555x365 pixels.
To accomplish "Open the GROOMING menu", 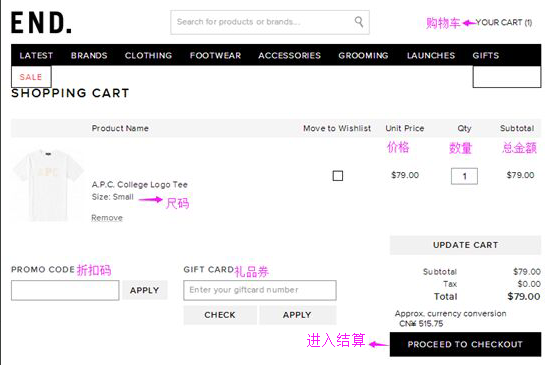I will [x=363, y=56].
